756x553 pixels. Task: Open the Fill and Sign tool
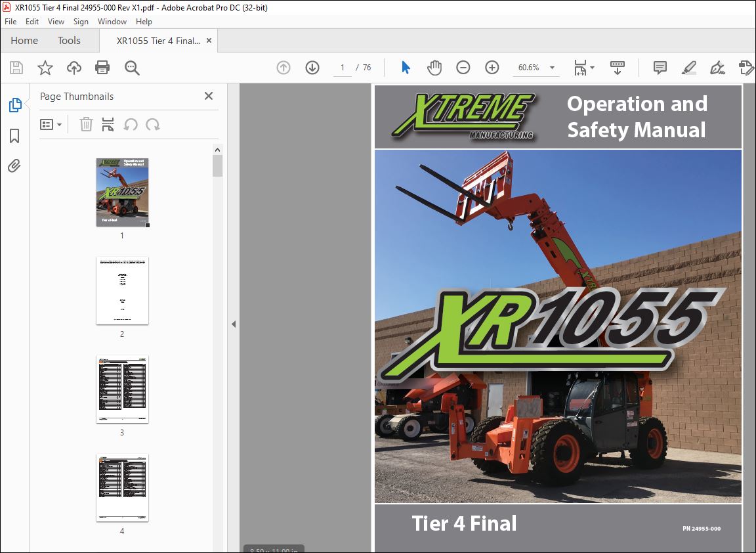tap(717, 68)
